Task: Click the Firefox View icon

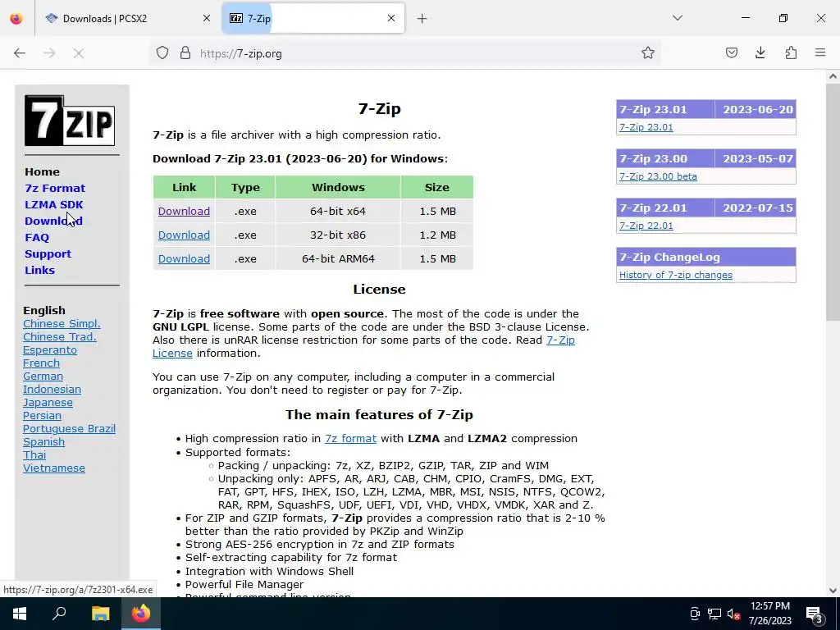Action: pos(16,19)
